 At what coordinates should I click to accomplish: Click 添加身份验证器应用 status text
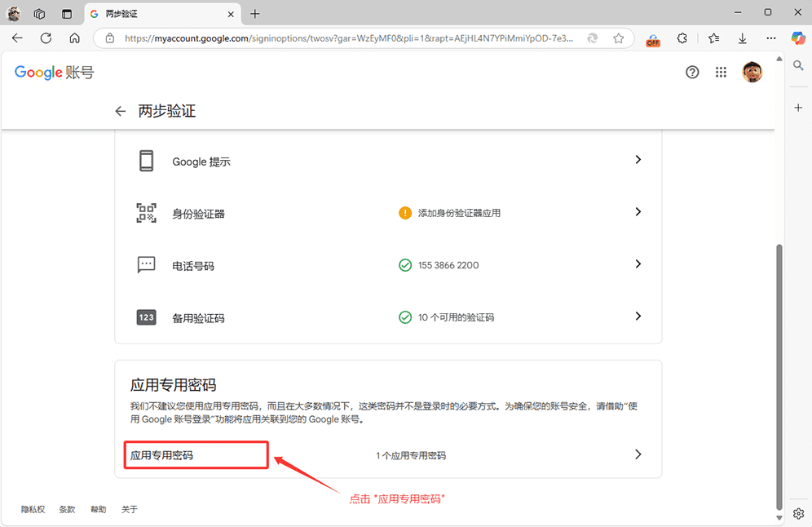click(459, 213)
